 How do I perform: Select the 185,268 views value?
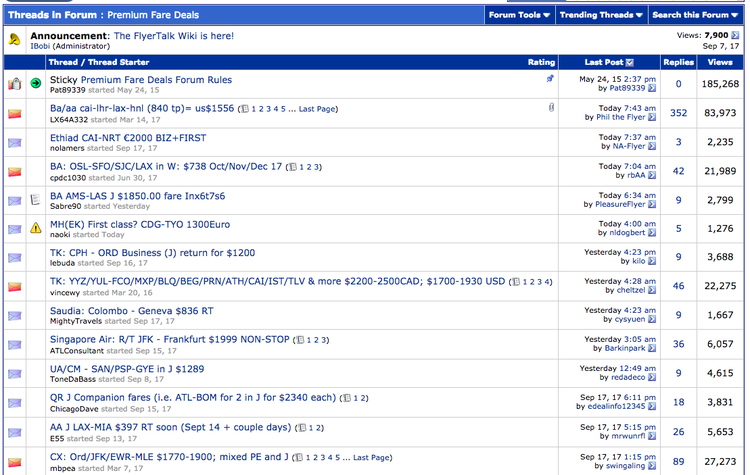tap(720, 84)
